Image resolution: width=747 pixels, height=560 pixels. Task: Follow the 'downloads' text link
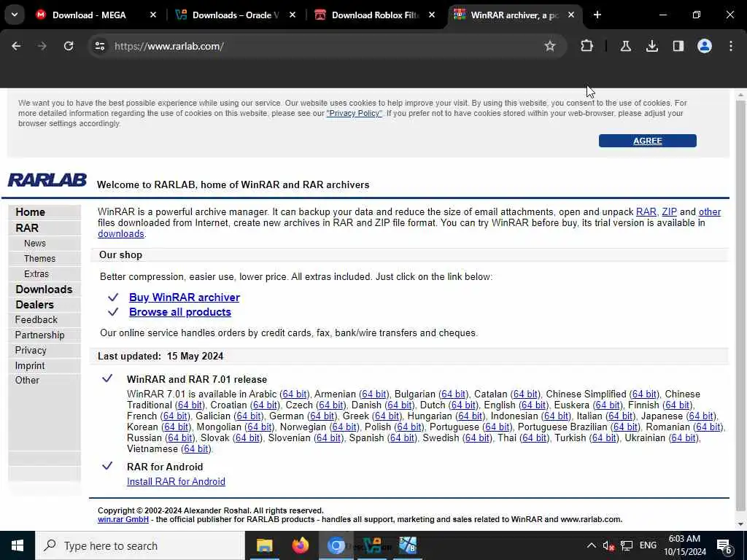click(x=121, y=234)
